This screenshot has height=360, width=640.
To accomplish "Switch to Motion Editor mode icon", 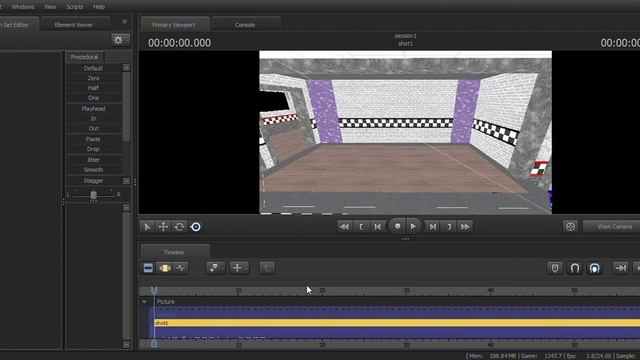I will click(164, 268).
